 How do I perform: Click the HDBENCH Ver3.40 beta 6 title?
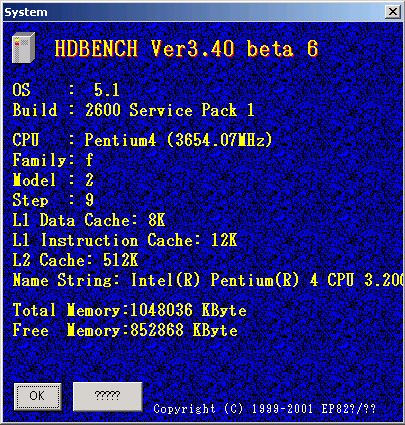click(186, 49)
